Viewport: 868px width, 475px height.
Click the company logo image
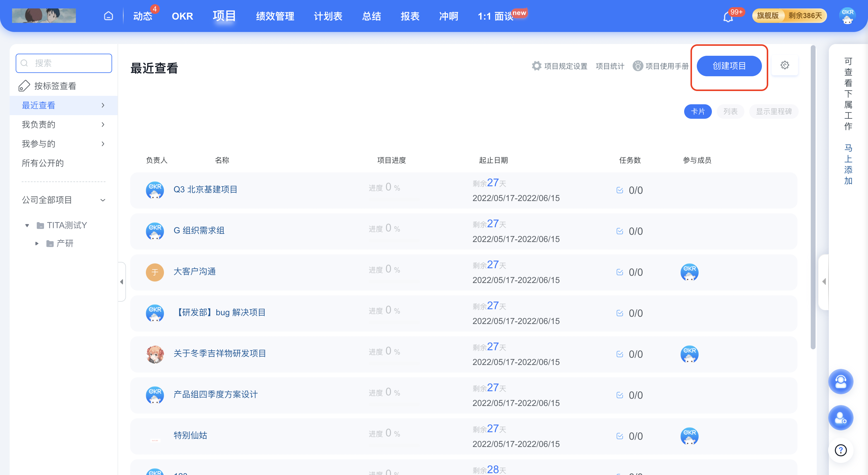[44, 16]
